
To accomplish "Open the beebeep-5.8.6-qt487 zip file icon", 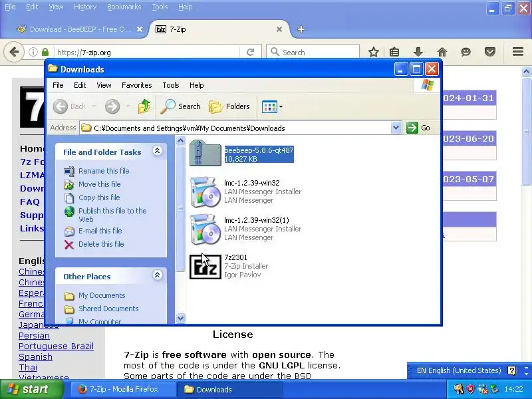I will 205,154.
